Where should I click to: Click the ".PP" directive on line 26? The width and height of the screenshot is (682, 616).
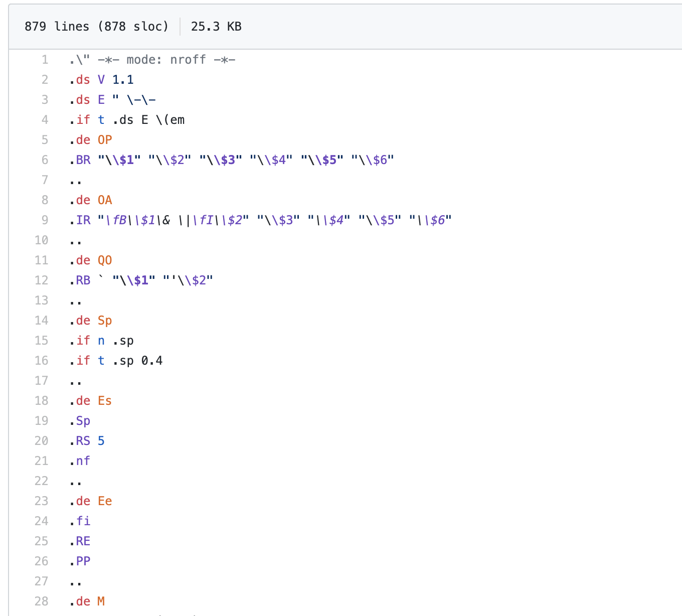pyautogui.click(x=80, y=561)
